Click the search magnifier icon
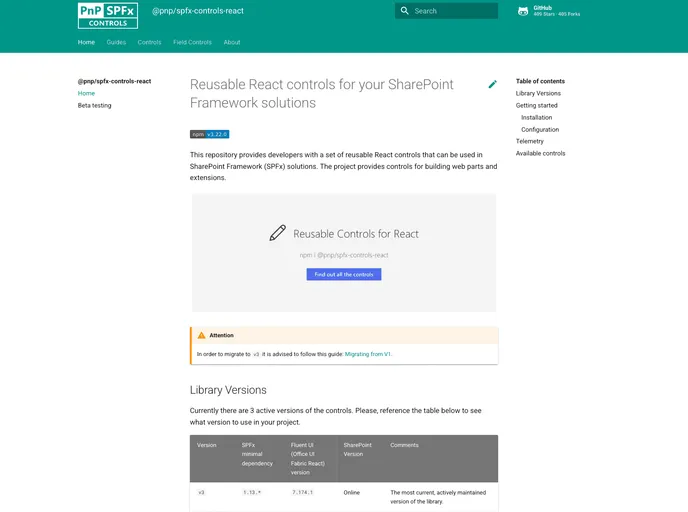Viewport: 688px width, 512px height. pyautogui.click(x=405, y=11)
